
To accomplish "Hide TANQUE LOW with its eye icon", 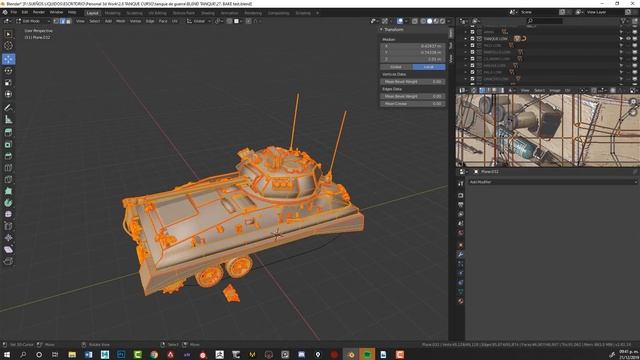I will point(628,39).
